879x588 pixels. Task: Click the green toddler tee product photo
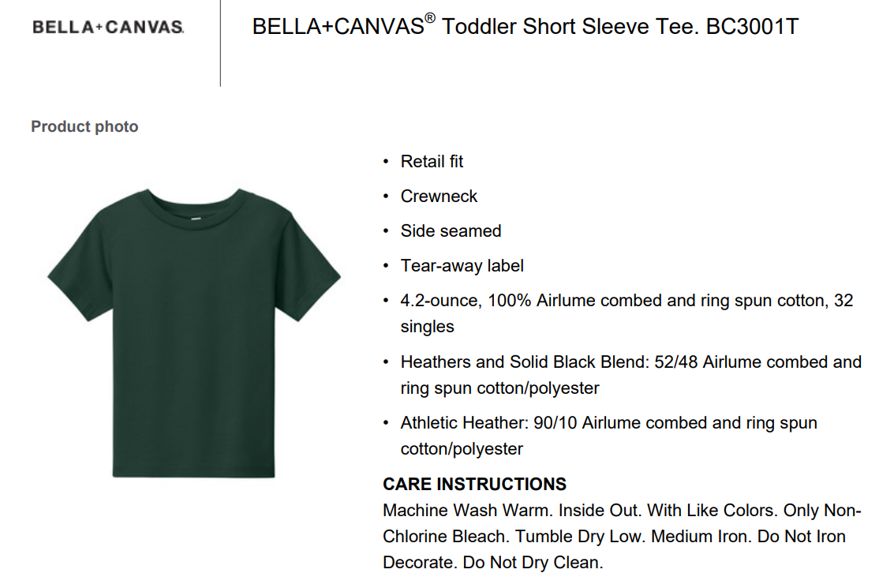[194, 331]
